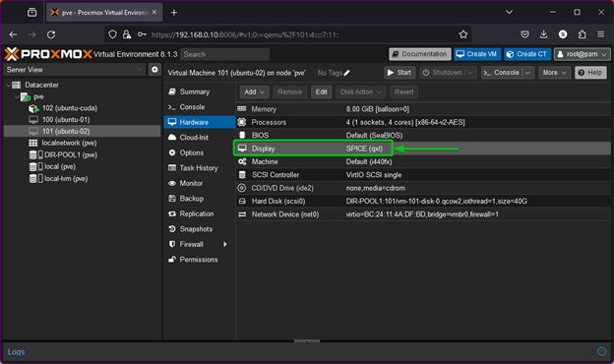Viewport: 614px width, 364px height.
Task: Select the Memory hardware row
Action: (x=423, y=109)
